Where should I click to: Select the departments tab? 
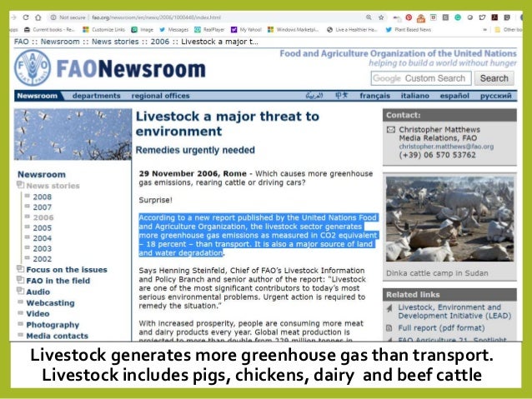tap(97, 96)
